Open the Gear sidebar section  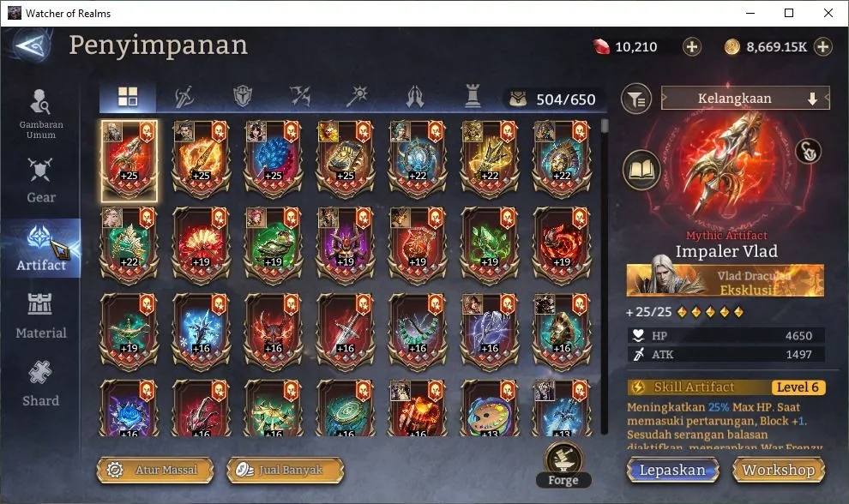coord(41,182)
